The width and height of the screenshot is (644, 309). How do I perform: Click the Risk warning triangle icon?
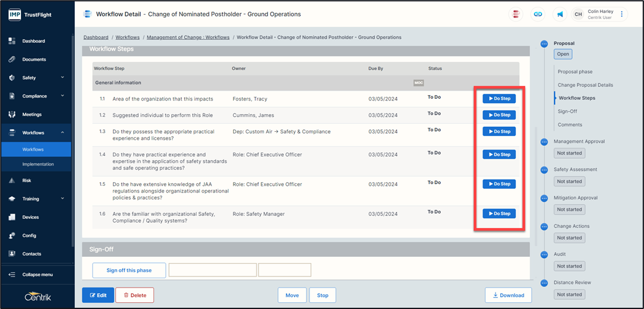pos(12,181)
